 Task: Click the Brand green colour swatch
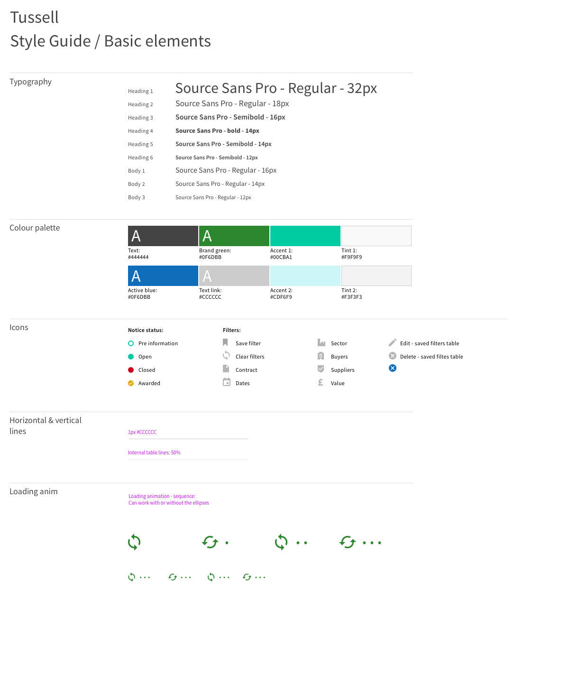(x=234, y=236)
